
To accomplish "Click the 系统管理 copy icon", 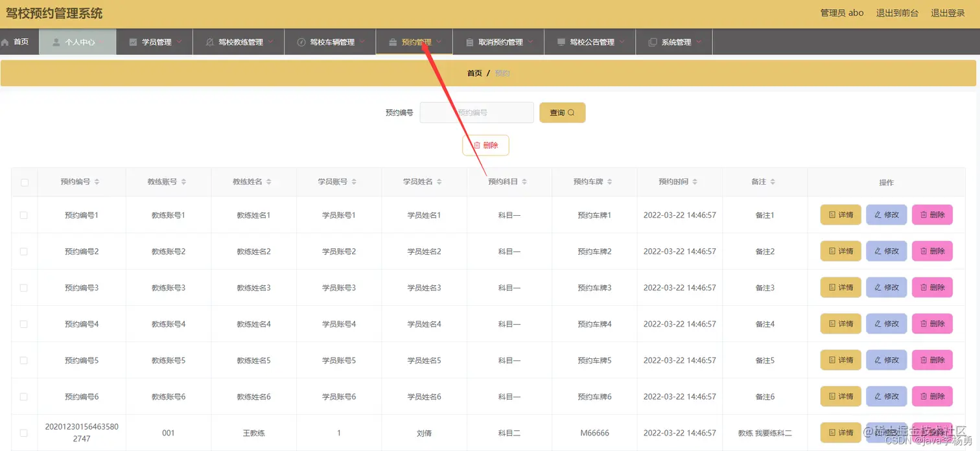I will pyautogui.click(x=653, y=42).
